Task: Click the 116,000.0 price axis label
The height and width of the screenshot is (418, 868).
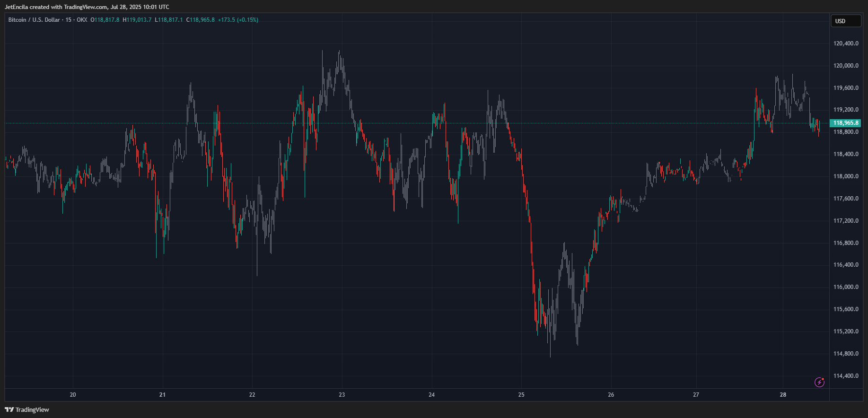Action: click(846, 287)
